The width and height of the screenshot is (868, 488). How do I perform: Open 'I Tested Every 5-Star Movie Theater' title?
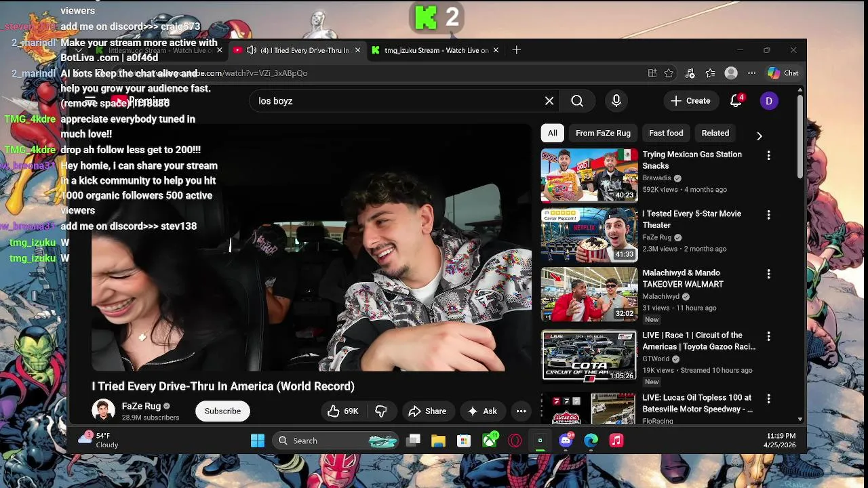[692, 219]
